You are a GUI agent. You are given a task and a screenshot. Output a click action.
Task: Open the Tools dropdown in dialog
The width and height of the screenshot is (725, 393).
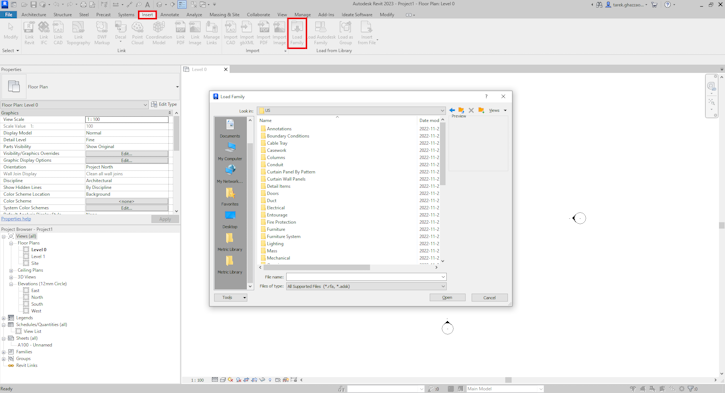point(231,297)
